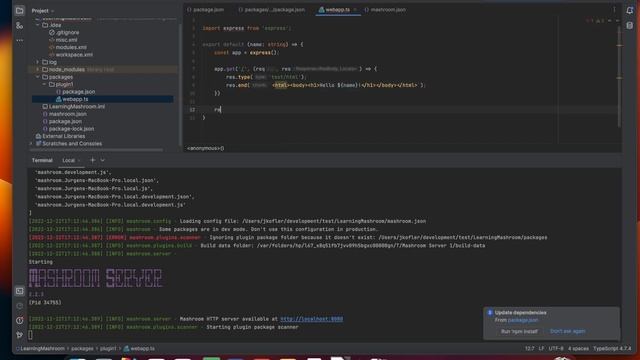The image size is (640, 360).
Task: Collapse the packages folder
Action: click(38, 77)
